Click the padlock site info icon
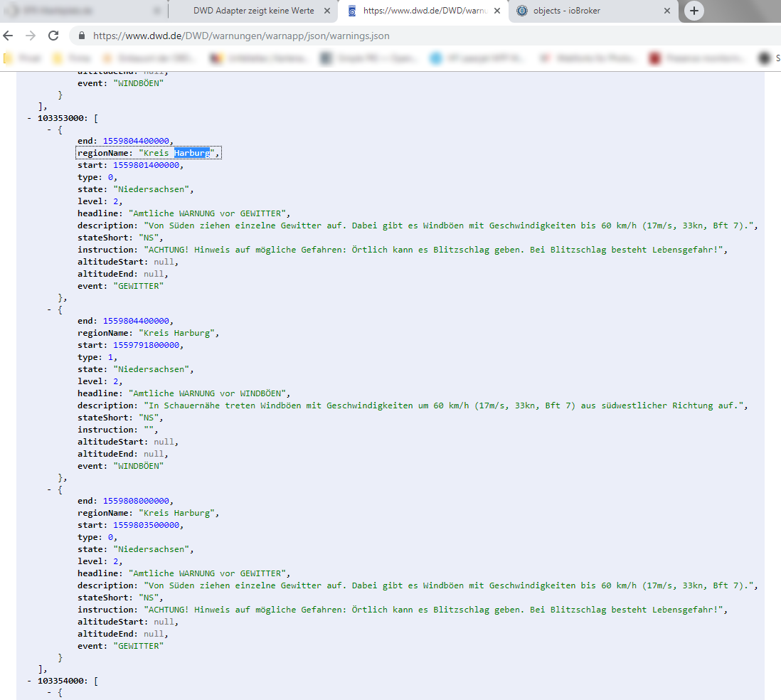Image resolution: width=781 pixels, height=700 pixels. [x=81, y=36]
